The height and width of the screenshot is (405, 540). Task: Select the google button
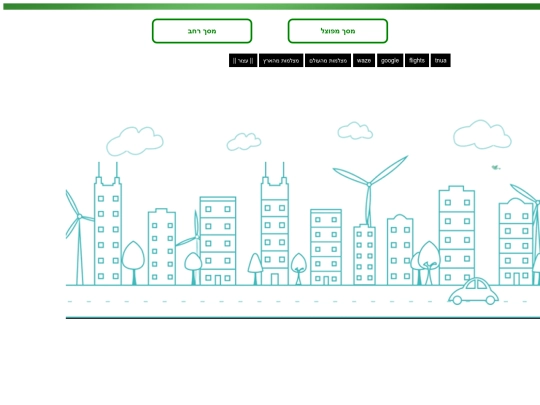pyautogui.click(x=390, y=61)
